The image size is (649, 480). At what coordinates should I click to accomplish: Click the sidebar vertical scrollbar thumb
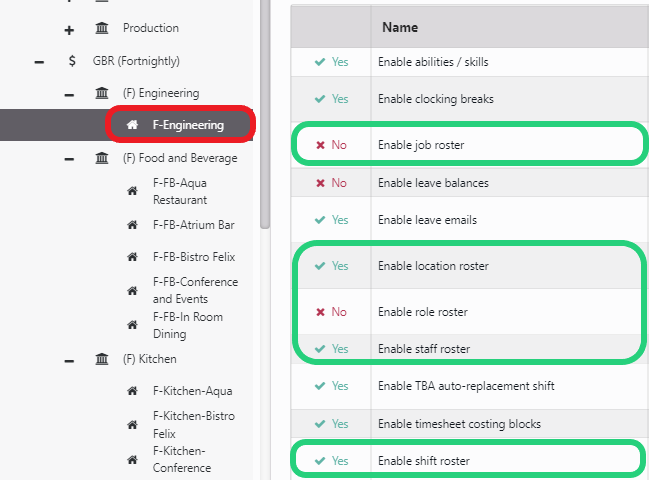(265, 114)
